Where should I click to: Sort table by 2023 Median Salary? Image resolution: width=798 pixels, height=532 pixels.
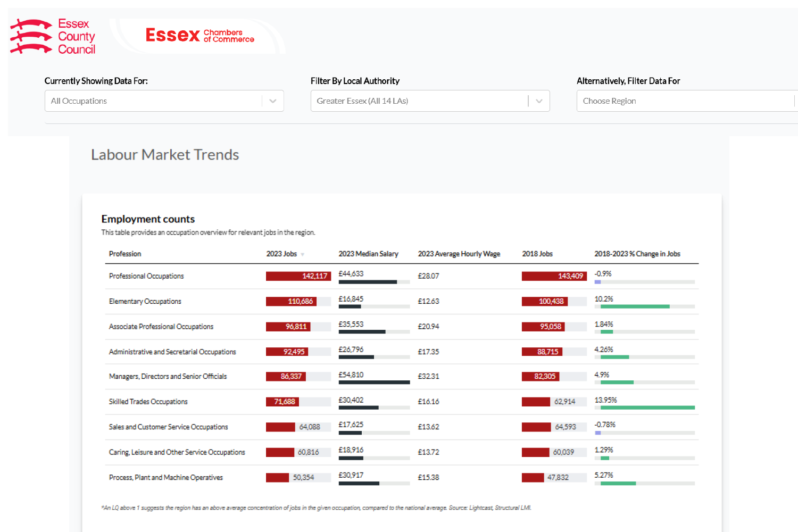[x=368, y=254]
